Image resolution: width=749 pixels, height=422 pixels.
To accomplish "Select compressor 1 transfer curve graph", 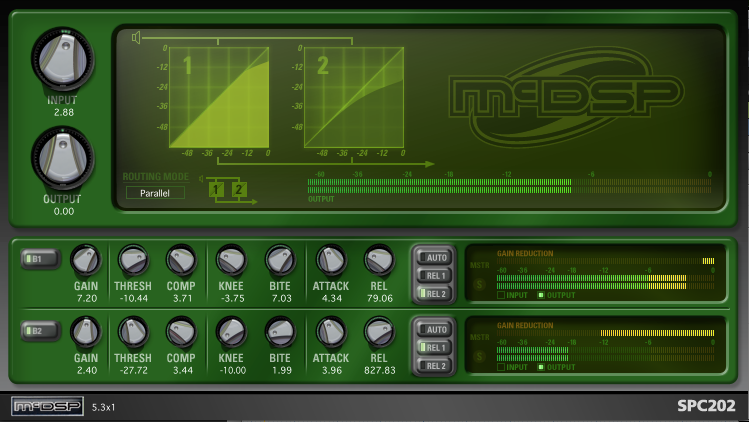I will point(219,97).
